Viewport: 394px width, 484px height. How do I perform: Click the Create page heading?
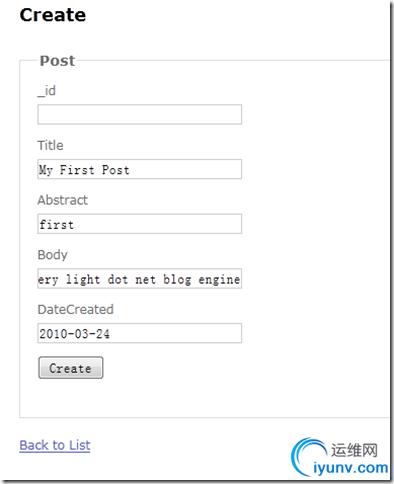pyautogui.click(x=53, y=15)
